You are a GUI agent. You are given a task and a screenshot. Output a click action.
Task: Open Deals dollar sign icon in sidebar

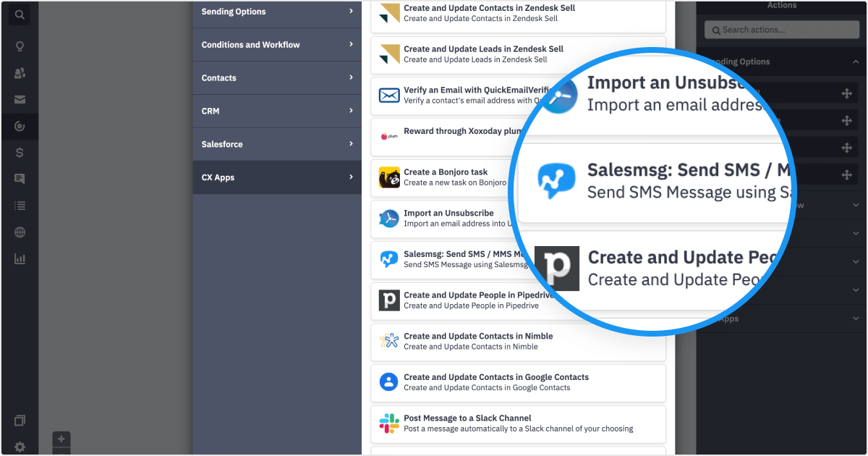[x=20, y=152]
